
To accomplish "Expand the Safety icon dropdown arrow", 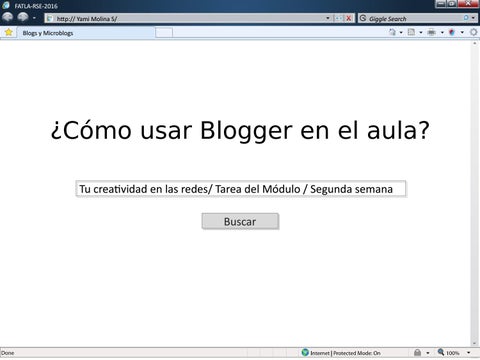I will [462, 32].
